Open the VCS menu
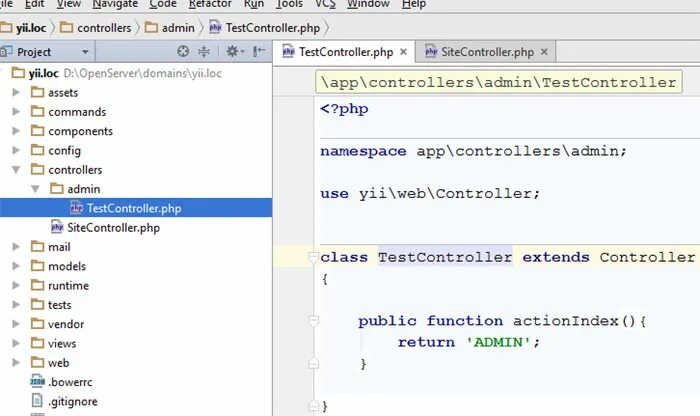This screenshot has height=416, width=700. coord(325,4)
